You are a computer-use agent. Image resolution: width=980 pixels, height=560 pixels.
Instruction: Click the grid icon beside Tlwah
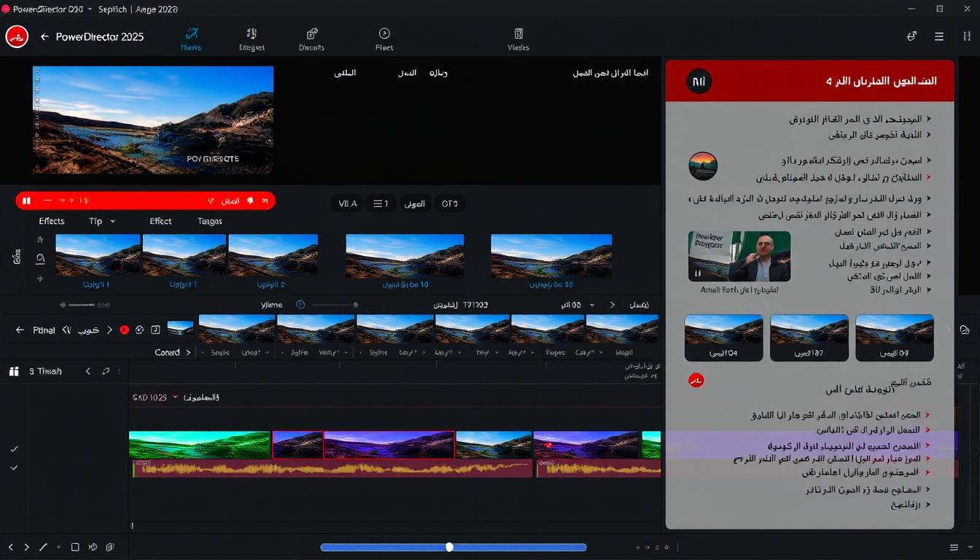[13, 371]
